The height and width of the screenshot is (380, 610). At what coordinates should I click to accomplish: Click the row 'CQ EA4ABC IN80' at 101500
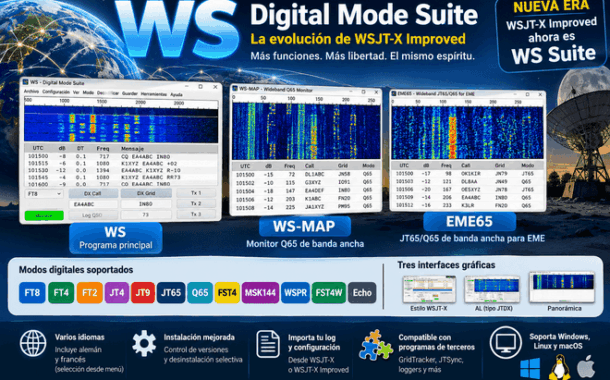(x=121, y=156)
